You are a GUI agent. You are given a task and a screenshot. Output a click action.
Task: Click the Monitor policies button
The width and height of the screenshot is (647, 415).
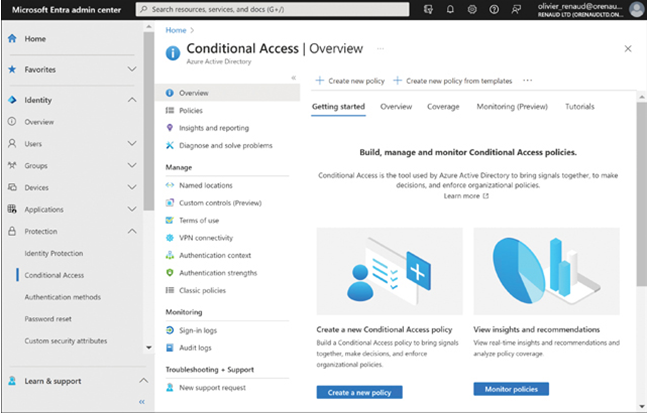pos(511,389)
